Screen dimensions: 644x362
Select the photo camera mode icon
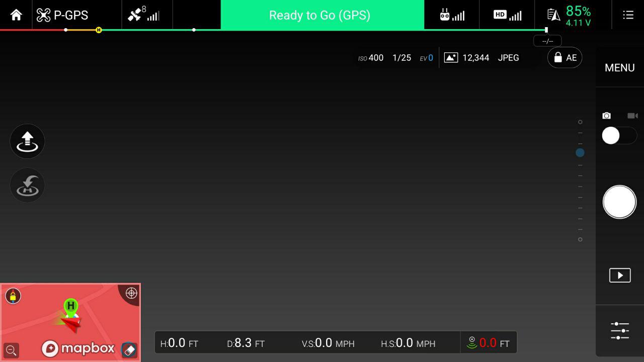pos(606,116)
